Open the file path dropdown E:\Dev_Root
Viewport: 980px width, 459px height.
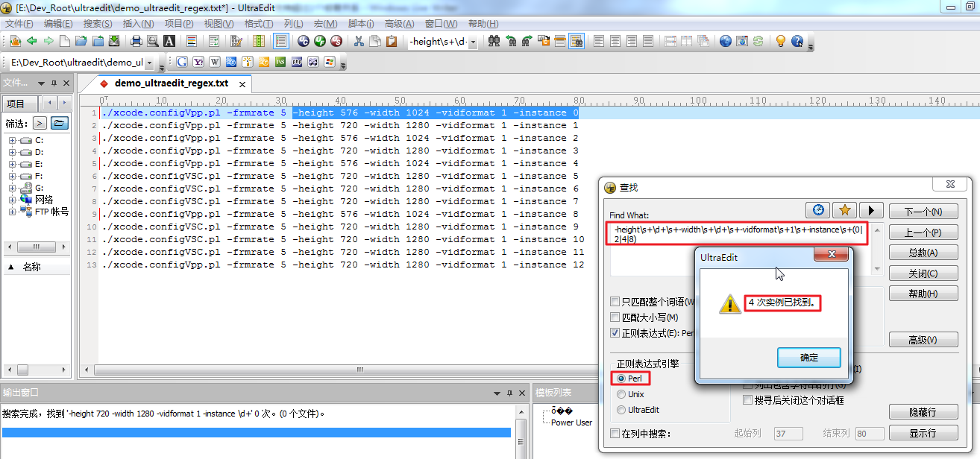(149, 63)
